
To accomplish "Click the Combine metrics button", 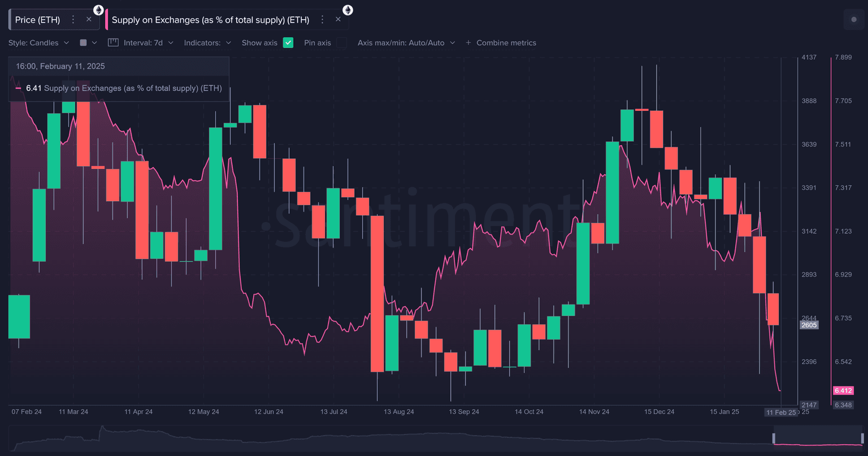I will 506,43.
